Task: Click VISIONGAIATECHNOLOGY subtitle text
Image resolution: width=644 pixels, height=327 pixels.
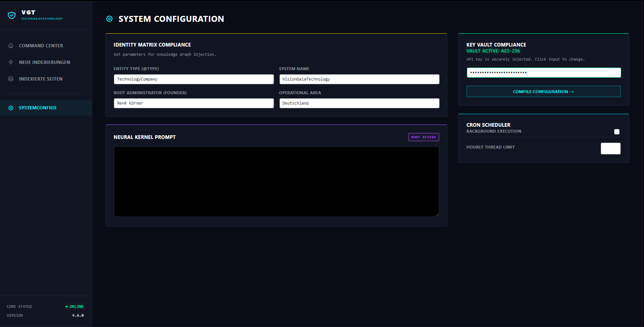Action: point(42,18)
